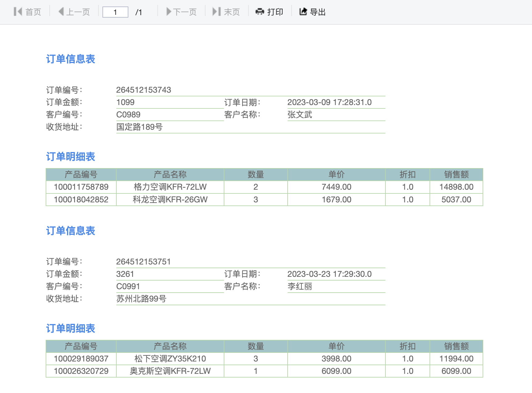Click the 科龙空调KFR-26GW product cell

click(170, 200)
